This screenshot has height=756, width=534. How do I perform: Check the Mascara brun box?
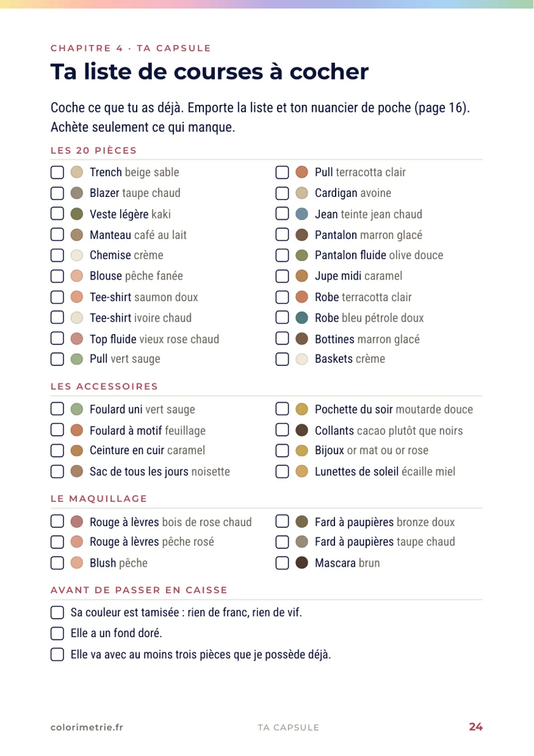282,563
